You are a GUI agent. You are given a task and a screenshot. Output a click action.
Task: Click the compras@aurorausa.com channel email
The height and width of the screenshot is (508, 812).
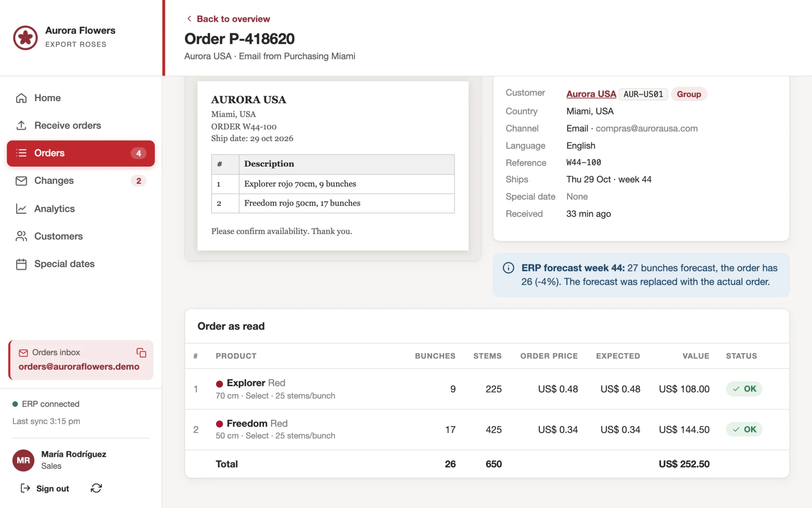point(646,128)
